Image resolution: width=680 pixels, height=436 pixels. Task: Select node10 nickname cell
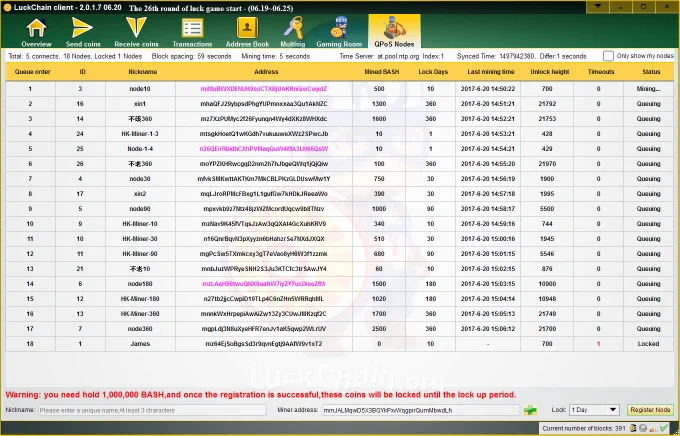[x=140, y=89]
